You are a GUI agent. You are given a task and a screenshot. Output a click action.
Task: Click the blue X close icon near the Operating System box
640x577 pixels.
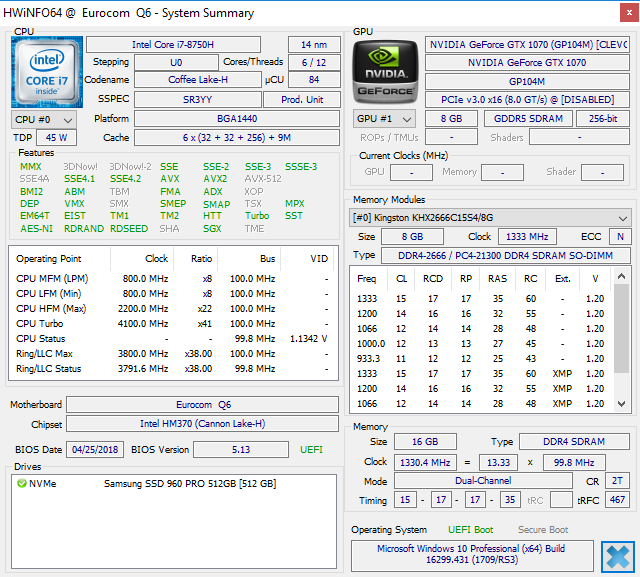pos(618,557)
